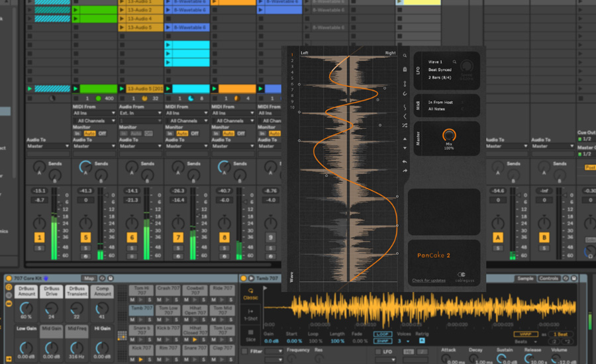Click the DrBuss Amount 60% knob

pyautogui.click(x=26, y=308)
